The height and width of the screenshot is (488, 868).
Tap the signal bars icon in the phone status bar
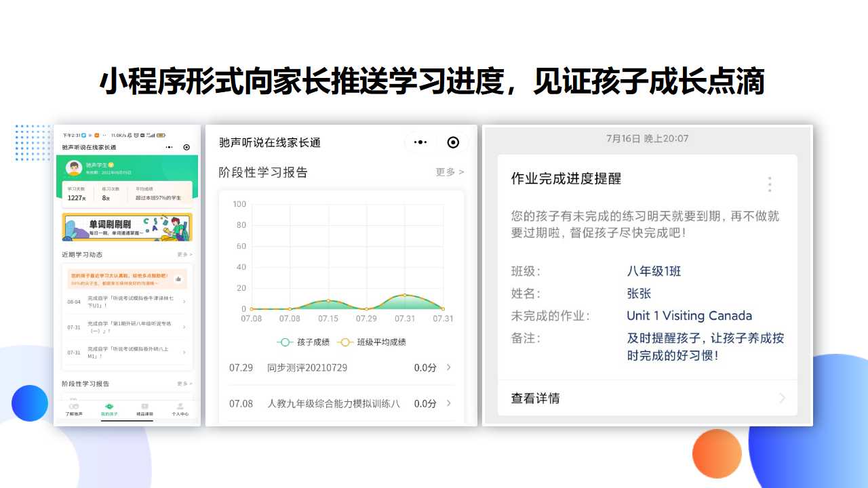point(152,135)
